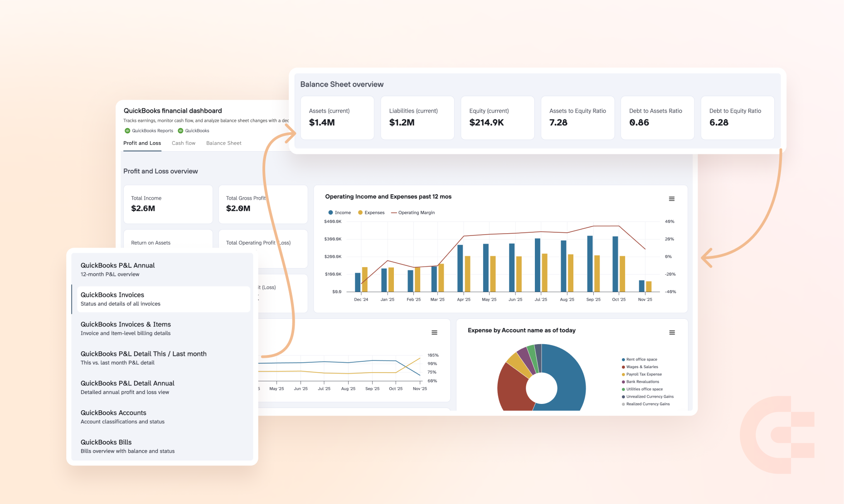Click the QuickBooks Reports integration icon

(x=128, y=130)
